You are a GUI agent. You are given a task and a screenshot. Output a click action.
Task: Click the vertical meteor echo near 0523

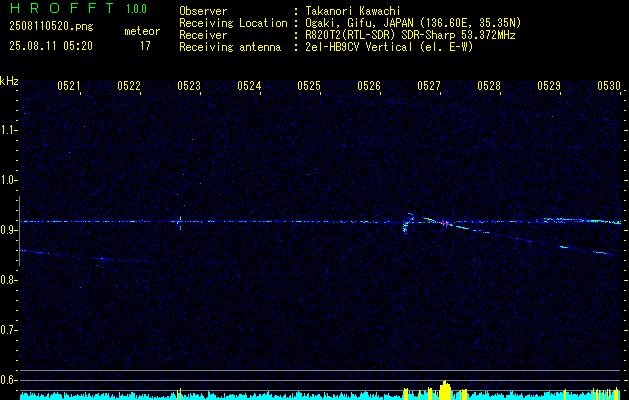[180, 223]
